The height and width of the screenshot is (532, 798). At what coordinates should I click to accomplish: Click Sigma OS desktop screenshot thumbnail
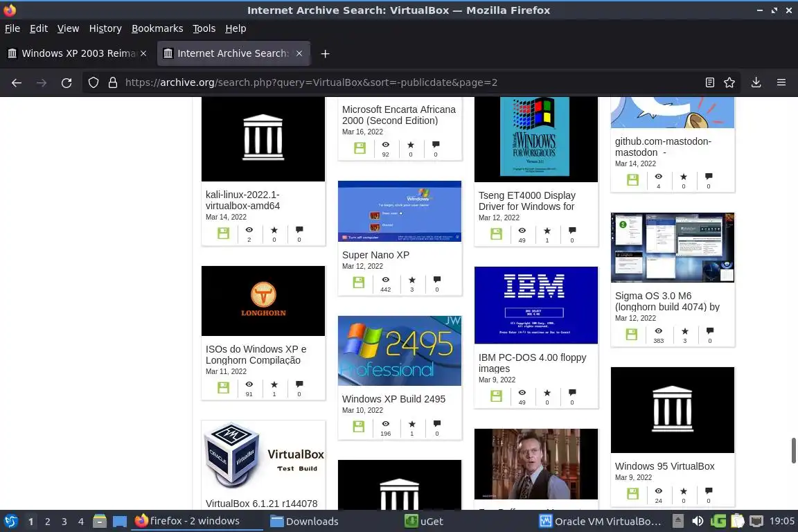pos(673,248)
